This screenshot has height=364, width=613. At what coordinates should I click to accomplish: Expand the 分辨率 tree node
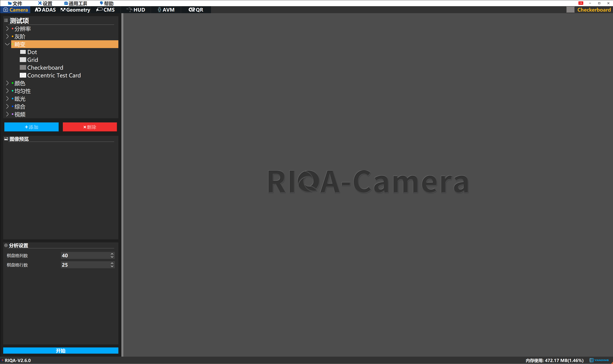click(7, 29)
